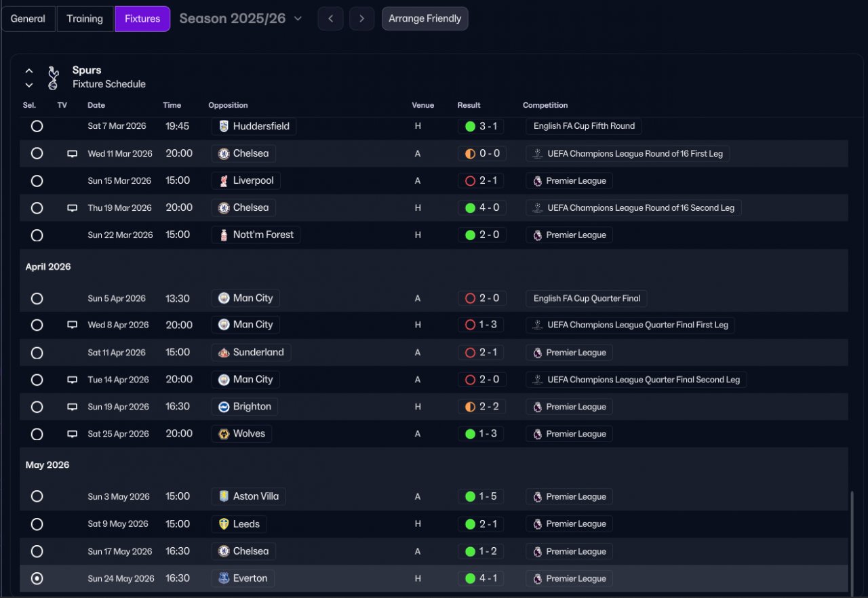Click the Sat 9 May 2026 date
This screenshot has width=868, height=598.
tap(118, 524)
